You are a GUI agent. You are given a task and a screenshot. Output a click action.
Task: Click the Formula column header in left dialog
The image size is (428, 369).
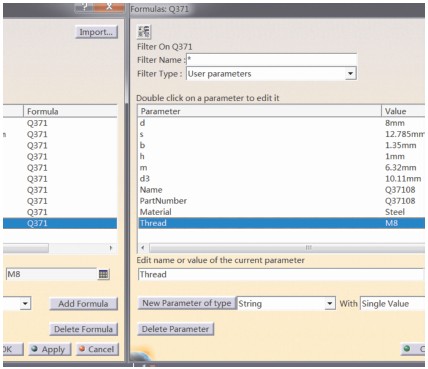[x=70, y=111]
